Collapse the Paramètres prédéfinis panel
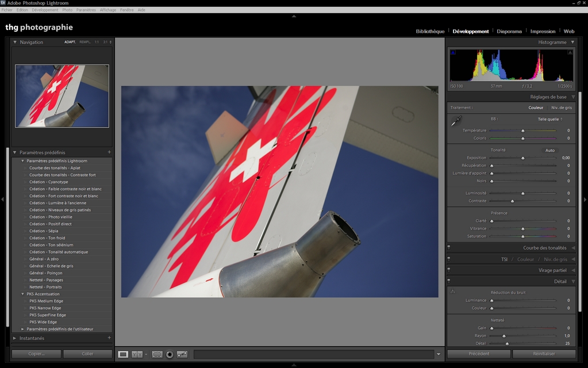Viewport: 588px width, 368px height. point(15,152)
